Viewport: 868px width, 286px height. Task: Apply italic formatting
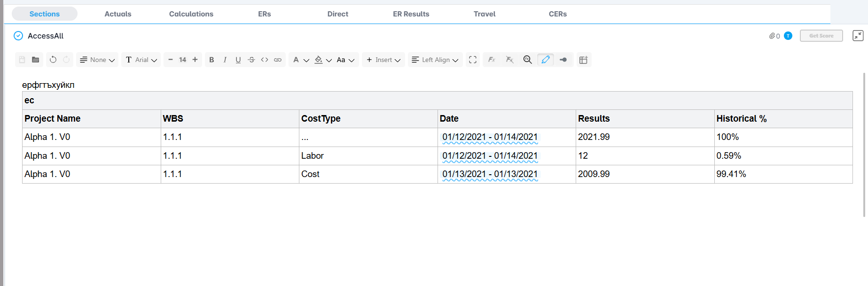225,60
